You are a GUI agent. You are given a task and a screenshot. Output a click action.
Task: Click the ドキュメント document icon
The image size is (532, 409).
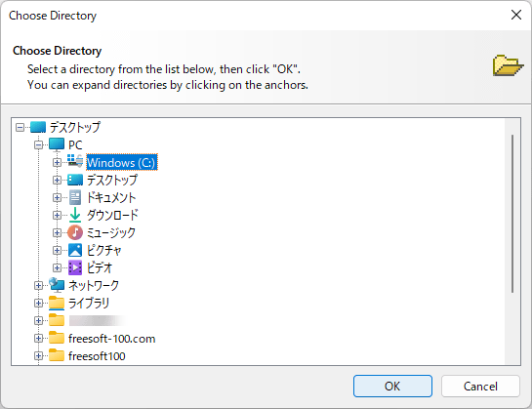75,197
